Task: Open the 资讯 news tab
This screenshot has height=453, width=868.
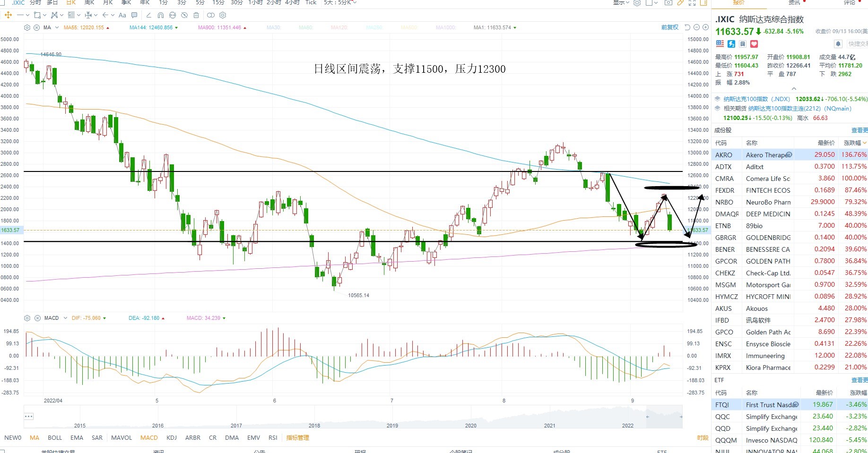Action: point(794,3)
